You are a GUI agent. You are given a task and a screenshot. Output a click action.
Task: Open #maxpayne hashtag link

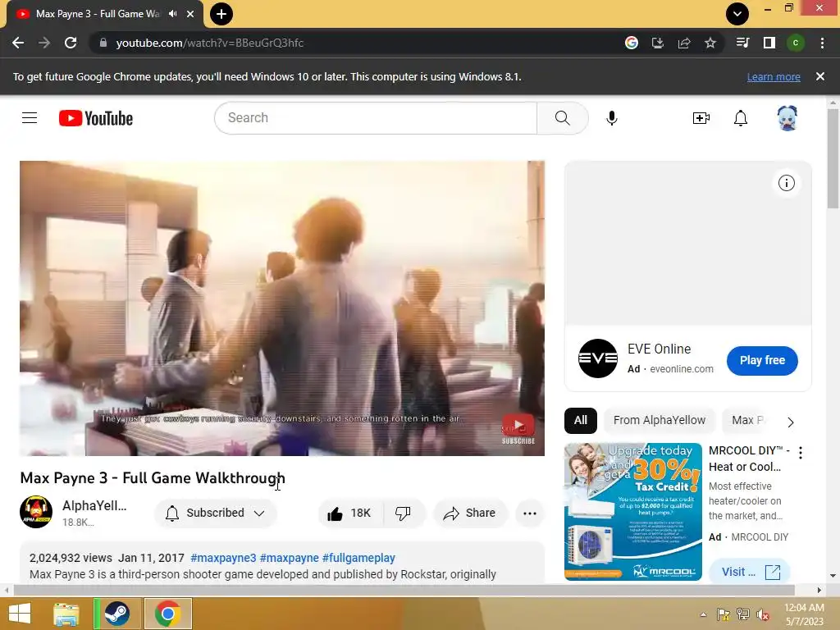pyautogui.click(x=290, y=558)
